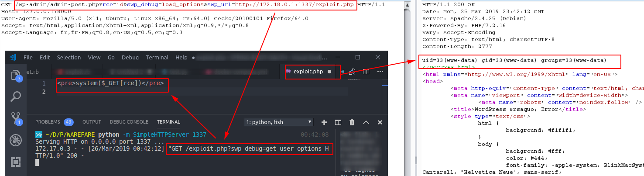Click the '<head>' tag in response body
Image resolution: width=644 pixels, height=176 pixels.
[x=432, y=81]
